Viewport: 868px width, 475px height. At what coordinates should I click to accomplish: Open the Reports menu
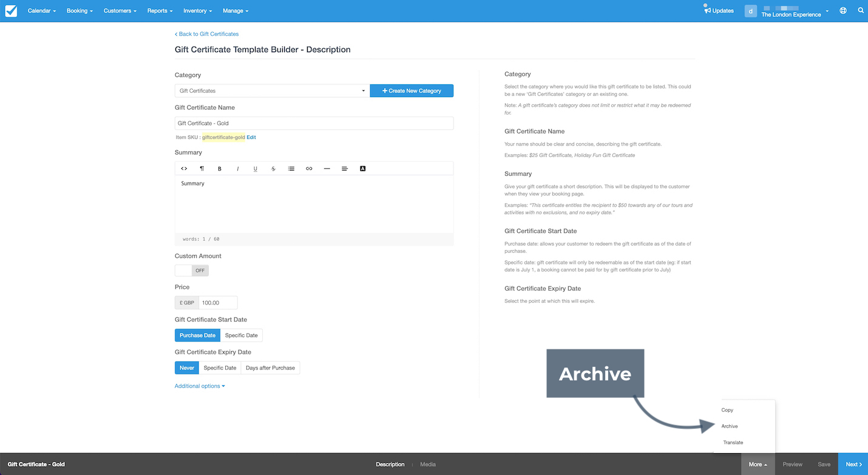(x=160, y=11)
